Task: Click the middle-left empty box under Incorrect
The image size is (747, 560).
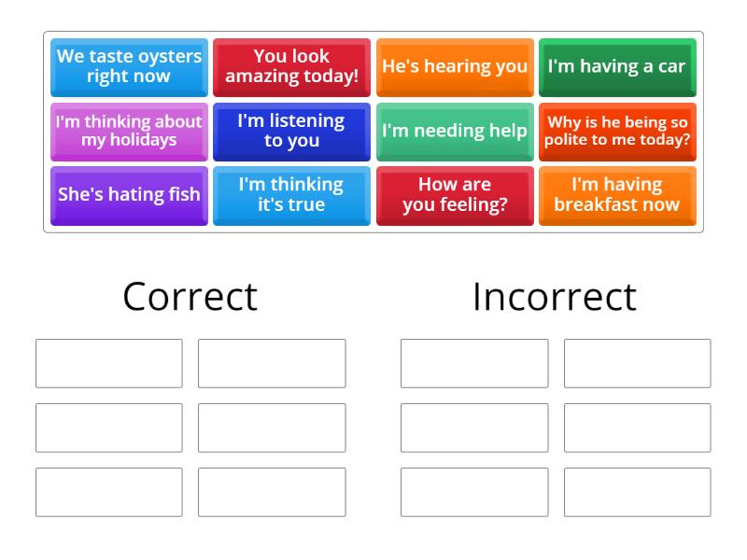Action: point(473,427)
